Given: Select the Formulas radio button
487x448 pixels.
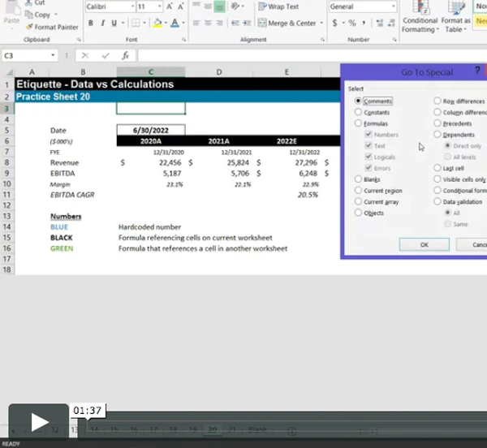Looking at the screenshot, I should click(x=358, y=123).
